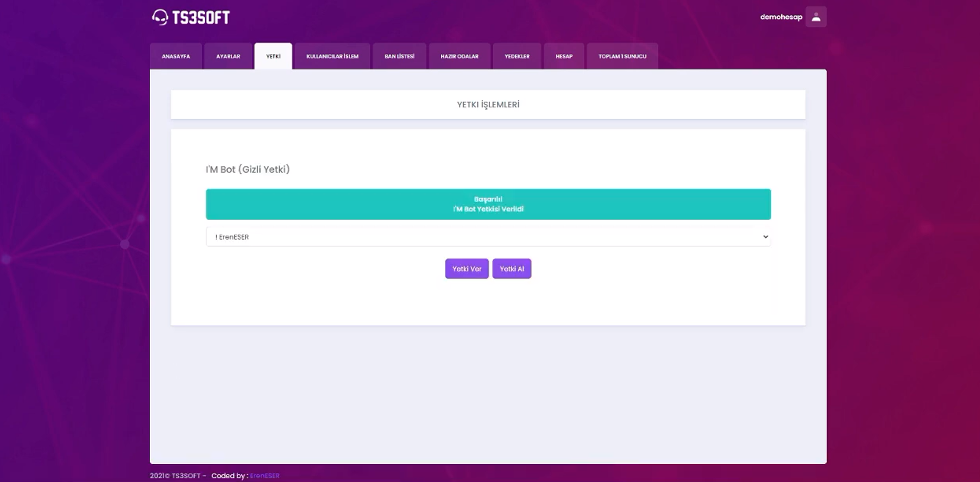980x482 pixels.
Task: Open the Ayarlar tab
Action: tap(228, 56)
